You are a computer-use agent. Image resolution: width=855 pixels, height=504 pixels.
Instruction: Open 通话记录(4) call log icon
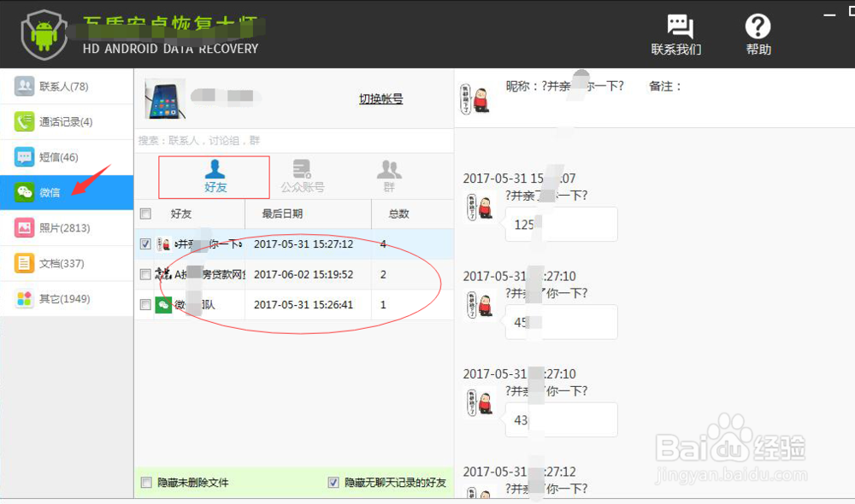click(x=24, y=121)
